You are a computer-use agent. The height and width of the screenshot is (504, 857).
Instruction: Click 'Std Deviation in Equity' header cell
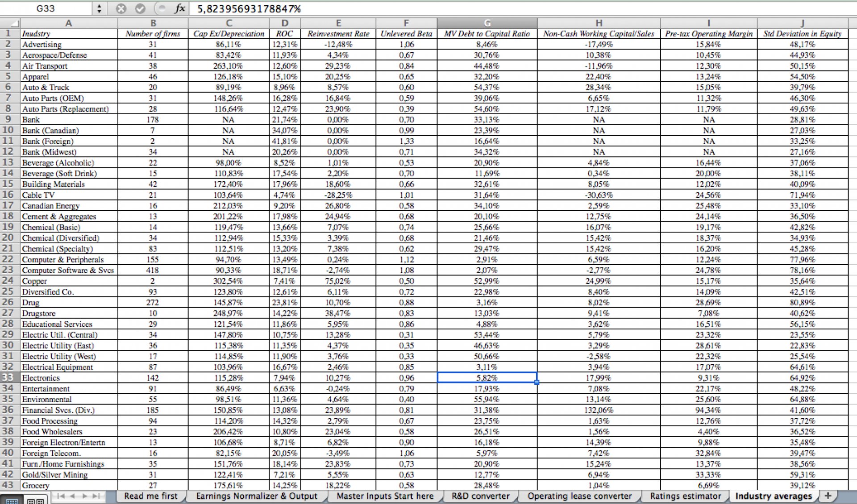tap(803, 33)
